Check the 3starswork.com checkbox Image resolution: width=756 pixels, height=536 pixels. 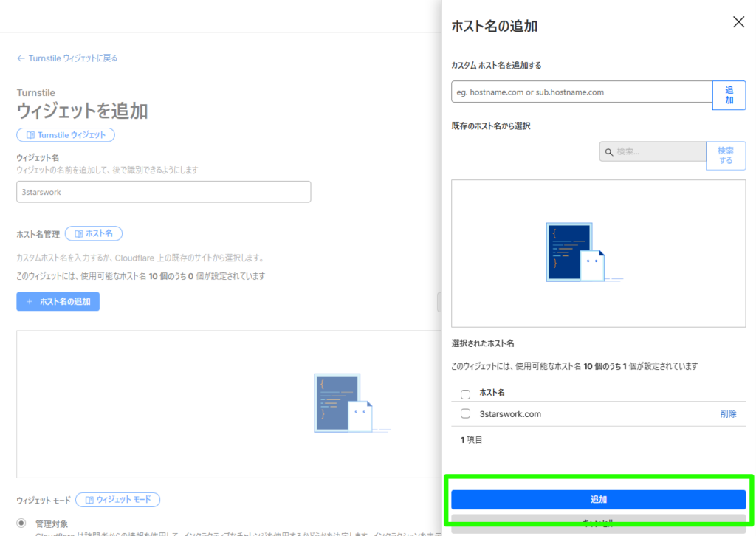(x=465, y=413)
